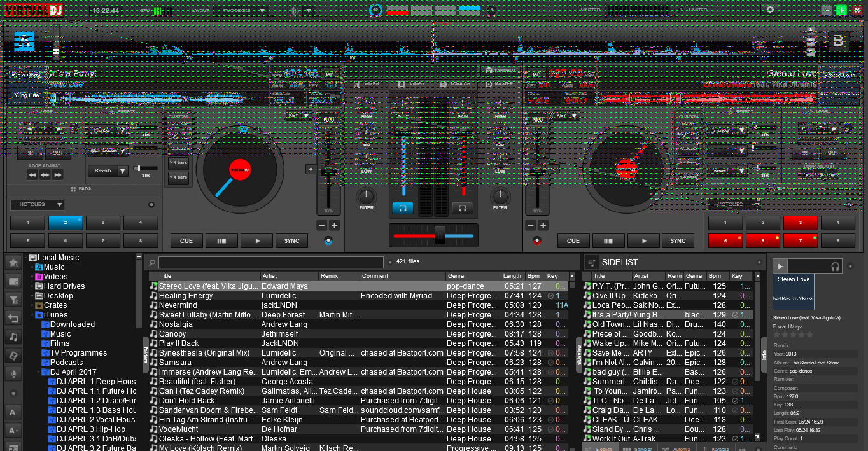Viewport: 868px width, 451px height.
Task: Click the PADS grid header on left deck
Action: 81,189
